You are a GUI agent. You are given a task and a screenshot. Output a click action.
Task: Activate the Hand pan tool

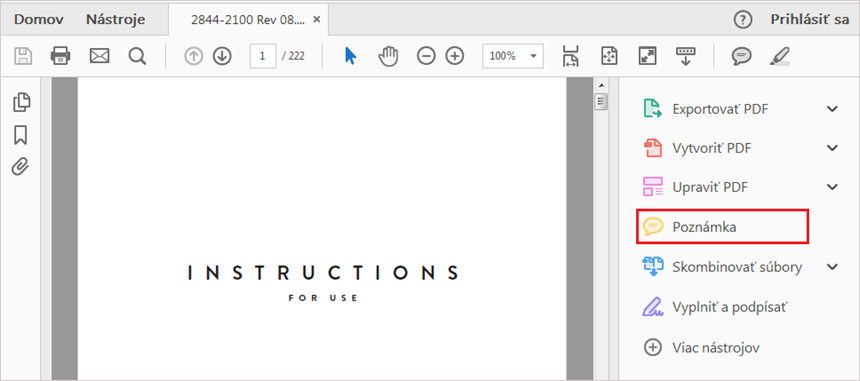[x=388, y=56]
